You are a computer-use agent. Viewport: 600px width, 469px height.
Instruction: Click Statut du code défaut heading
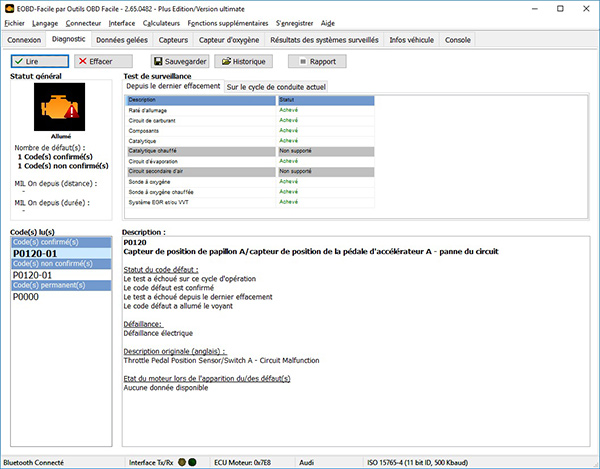pos(161,269)
